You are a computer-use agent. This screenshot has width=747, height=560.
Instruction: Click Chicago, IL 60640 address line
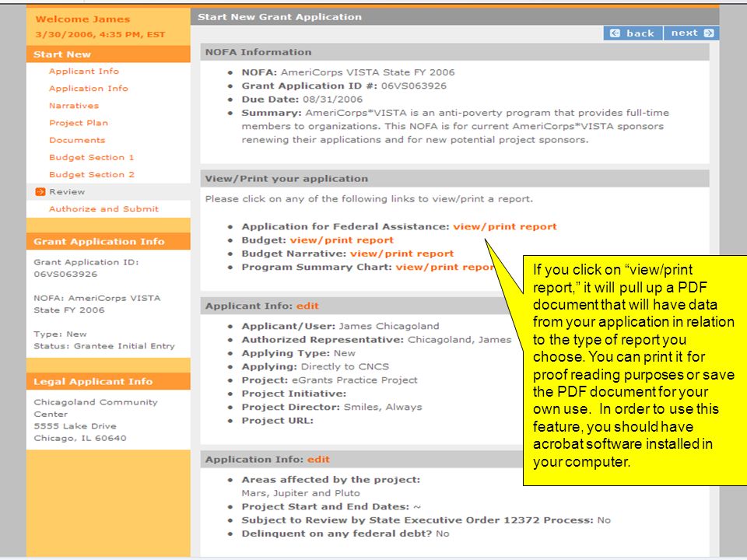80,438
